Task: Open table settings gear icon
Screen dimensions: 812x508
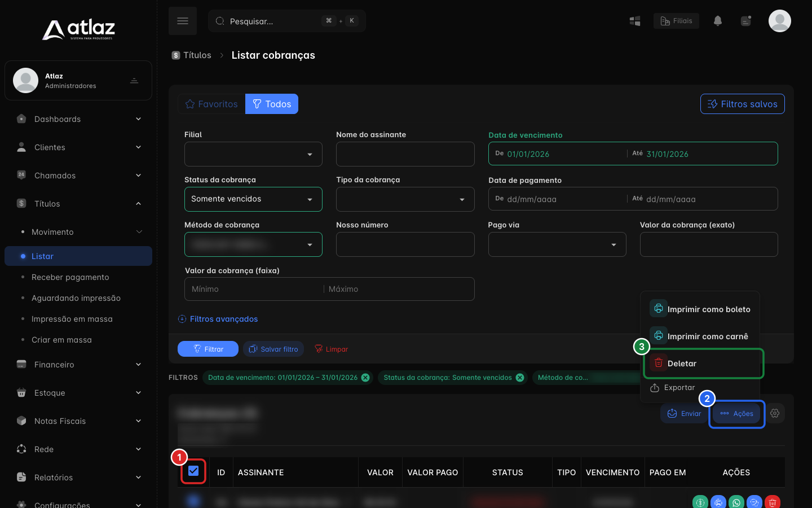Action: pos(775,413)
